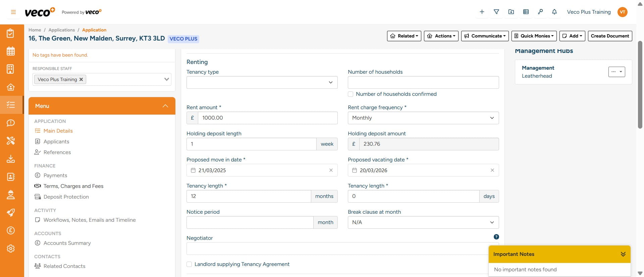Click the Create Document button
644x277 pixels.
pos(609,36)
